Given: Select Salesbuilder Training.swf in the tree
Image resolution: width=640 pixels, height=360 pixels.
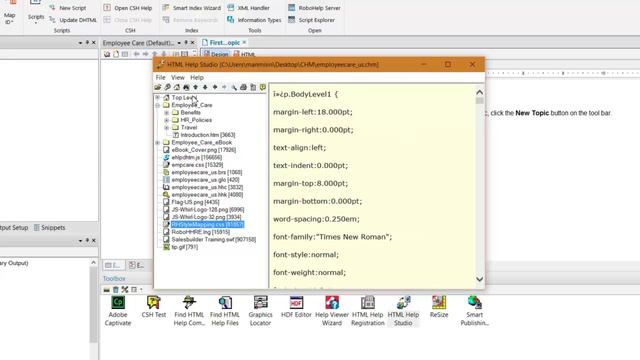Looking at the screenshot, I should (210, 240).
